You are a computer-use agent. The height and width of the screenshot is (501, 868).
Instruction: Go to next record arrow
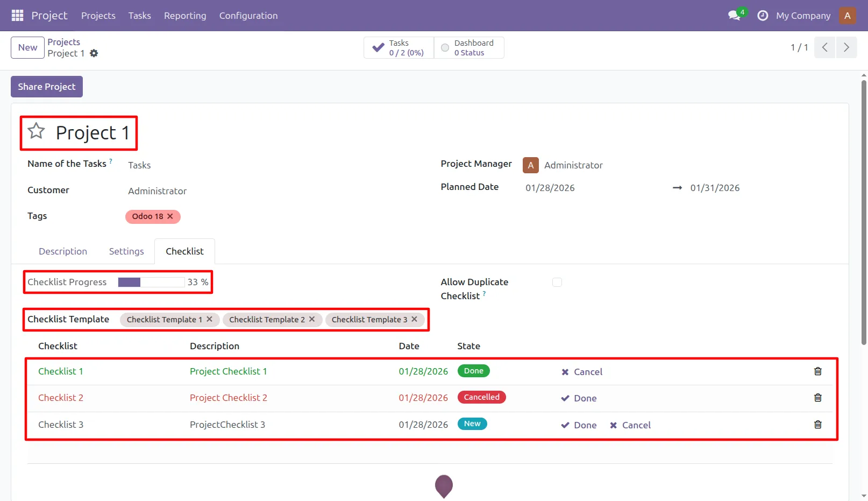point(846,47)
